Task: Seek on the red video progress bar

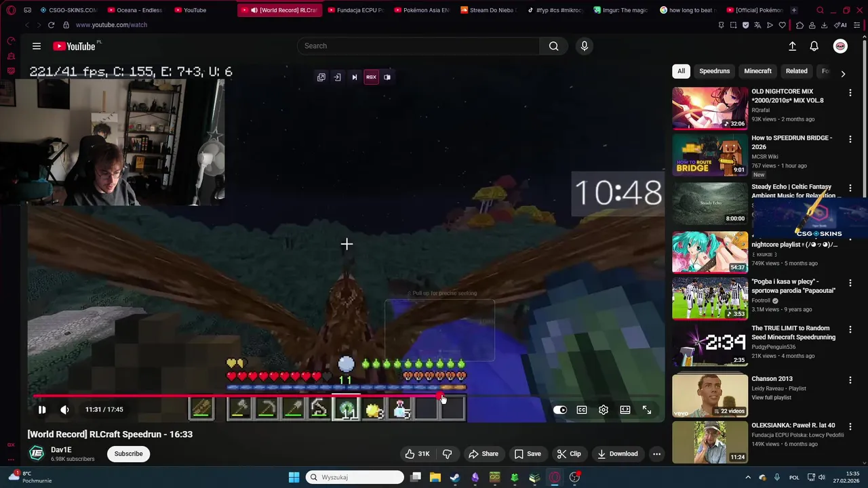Action: click(x=346, y=396)
